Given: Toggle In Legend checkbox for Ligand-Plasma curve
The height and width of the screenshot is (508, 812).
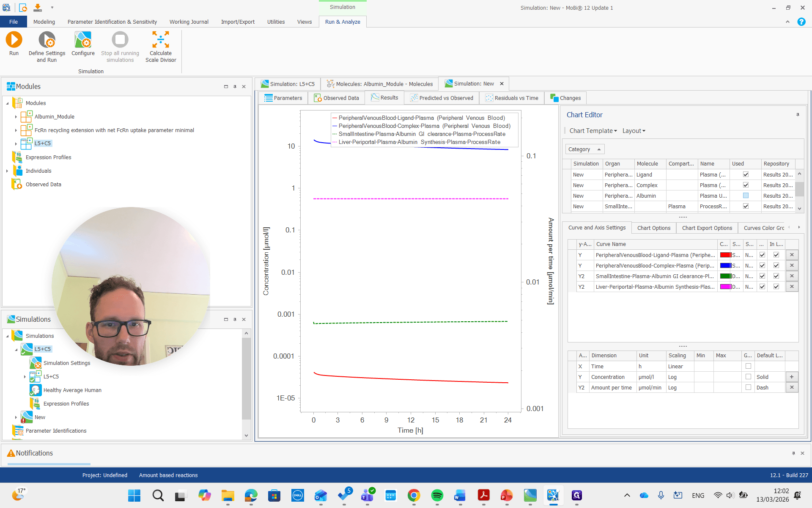Looking at the screenshot, I should click(776, 255).
